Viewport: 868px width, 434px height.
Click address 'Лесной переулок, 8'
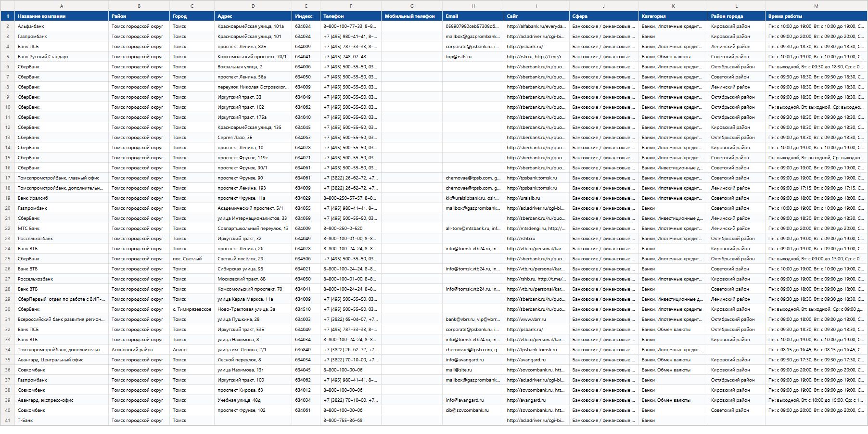click(x=253, y=360)
